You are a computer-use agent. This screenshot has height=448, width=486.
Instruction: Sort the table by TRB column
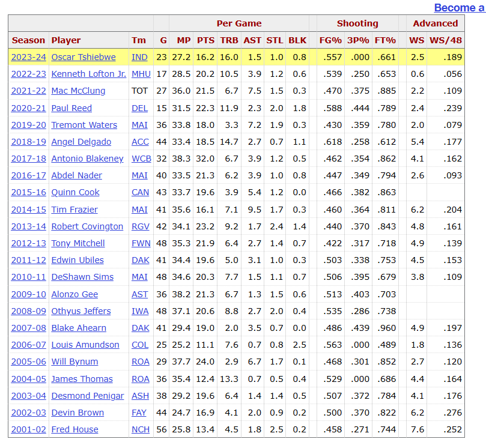(x=229, y=40)
